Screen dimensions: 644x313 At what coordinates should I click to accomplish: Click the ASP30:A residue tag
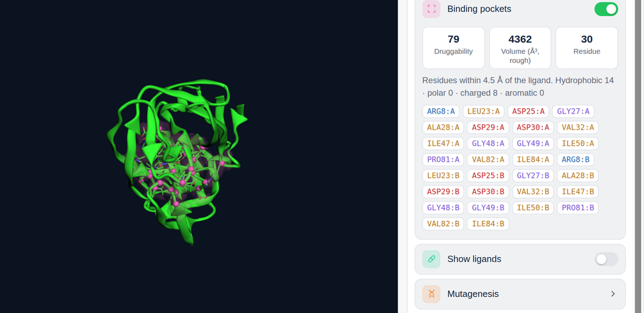pos(533,128)
